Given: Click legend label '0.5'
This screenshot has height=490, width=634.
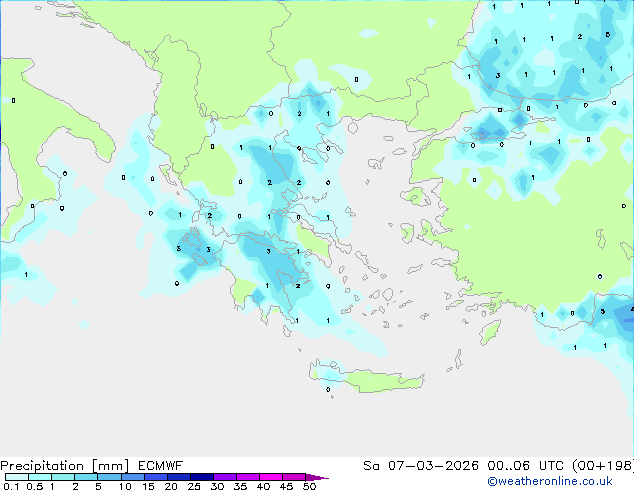Looking at the screenshot, I should point(34,486).
